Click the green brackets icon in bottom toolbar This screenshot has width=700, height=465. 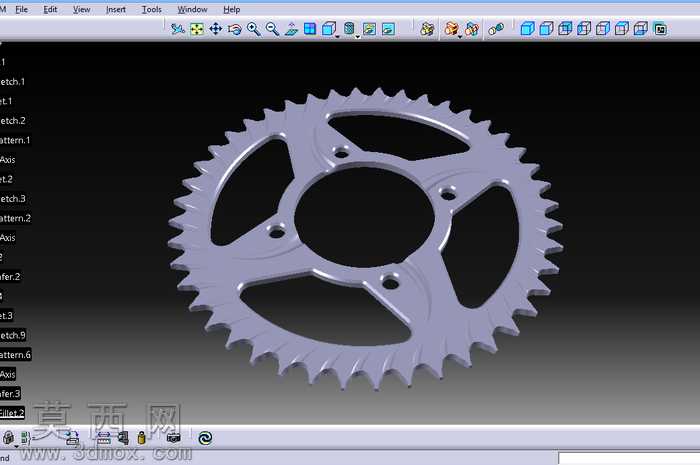25,438
